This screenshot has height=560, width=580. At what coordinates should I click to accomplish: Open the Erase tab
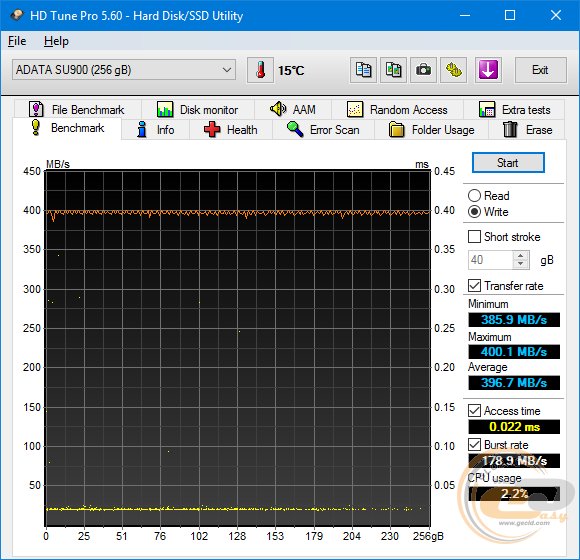coord(527,129)
